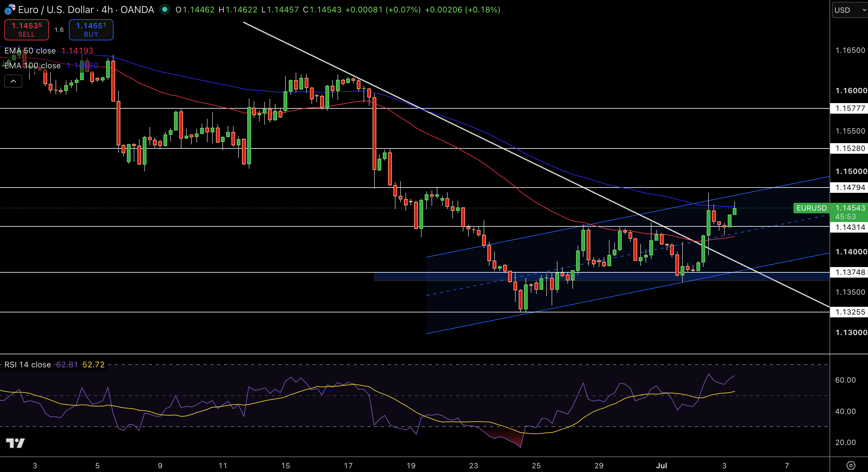Viewport: 868px width, 472px height.
Task: Click the 1.14794 horizontal line price label
Action: [x=849, y=188]
